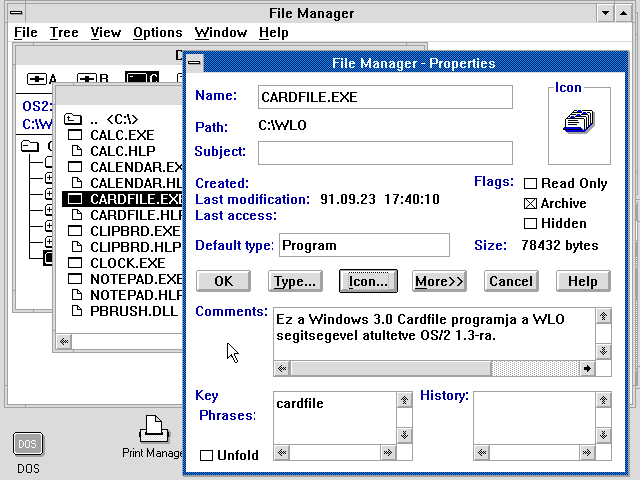Click the OK button
The image size is (640, 480).
(223, 281)
